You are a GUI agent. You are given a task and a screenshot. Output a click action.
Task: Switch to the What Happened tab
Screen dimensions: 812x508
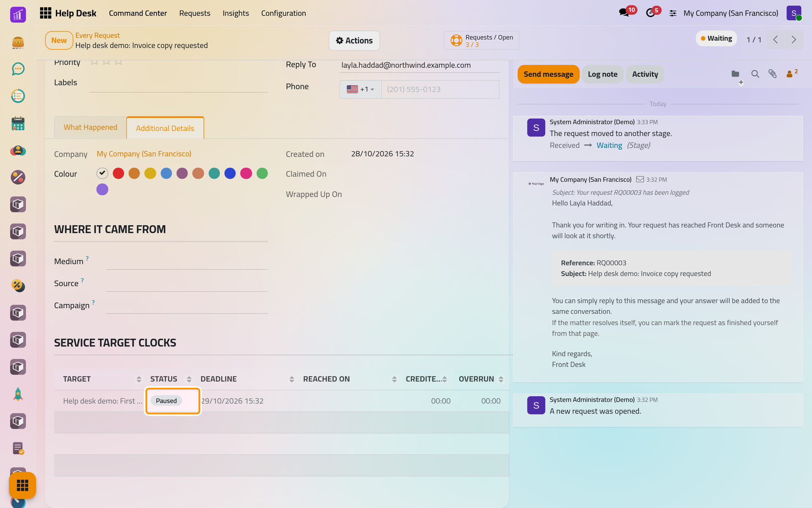(91, 127)
